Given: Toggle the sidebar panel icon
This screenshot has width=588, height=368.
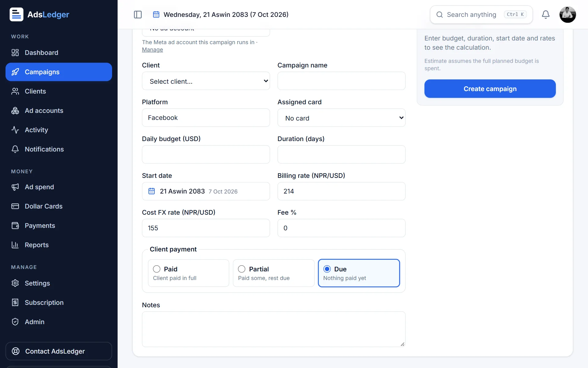Looking at the screenshot, I should [138, 14].
